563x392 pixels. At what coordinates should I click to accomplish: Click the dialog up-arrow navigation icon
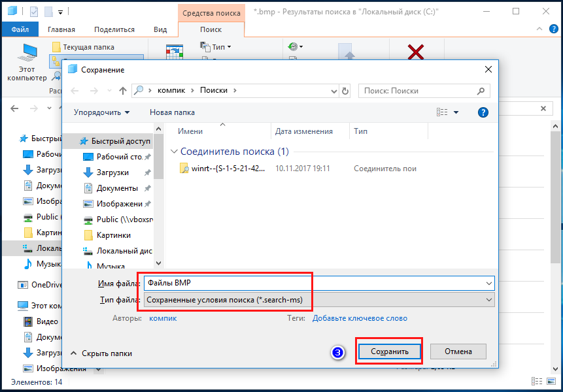[123, 91]
